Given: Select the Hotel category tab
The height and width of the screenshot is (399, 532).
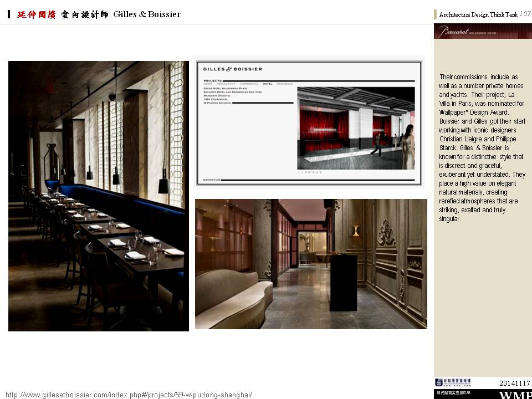Looking at the screenshot, I should [x=267, y=84].
